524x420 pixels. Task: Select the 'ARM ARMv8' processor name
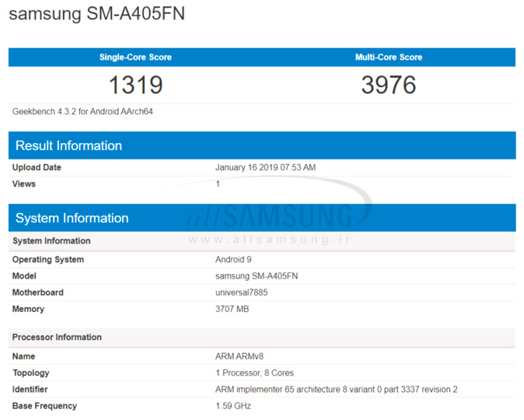coord(239,356)
